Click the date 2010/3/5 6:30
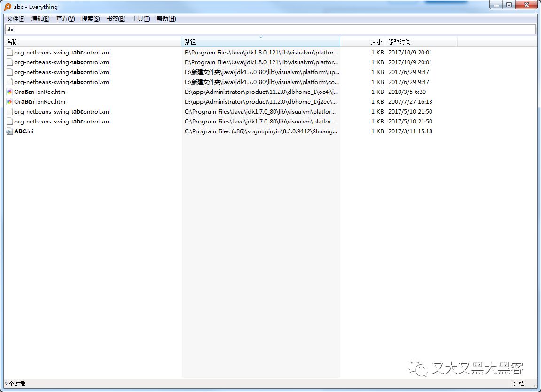The width and height of the screenshot is (541, 392). [407, 92]
